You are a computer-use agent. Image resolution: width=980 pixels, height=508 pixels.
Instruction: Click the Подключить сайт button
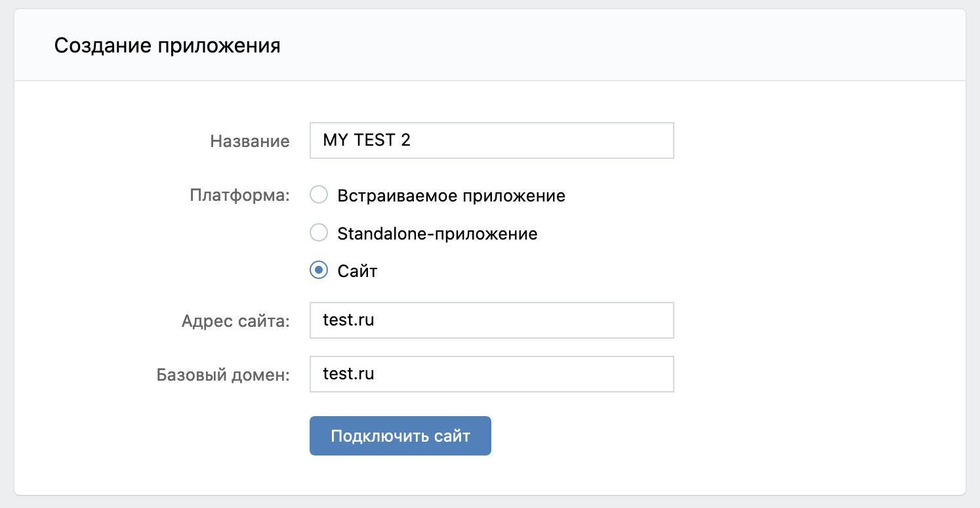pyautogui.click(x=400, y=436)
